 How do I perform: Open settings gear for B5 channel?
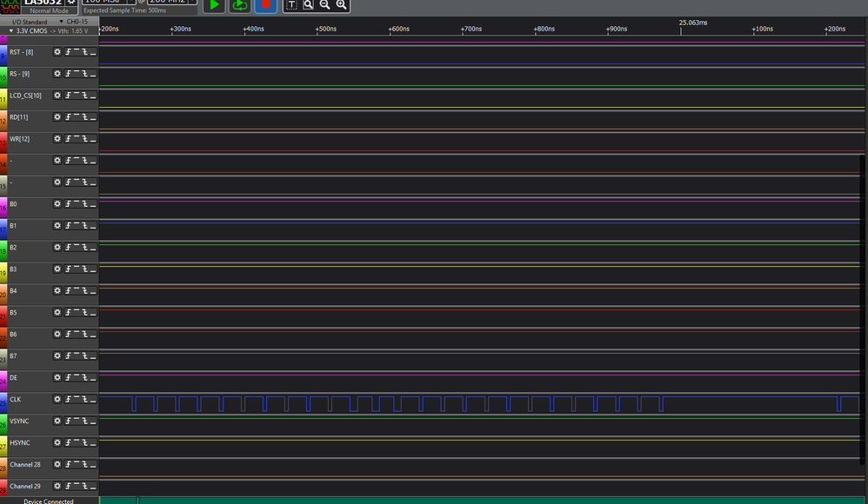click(57, 312)
